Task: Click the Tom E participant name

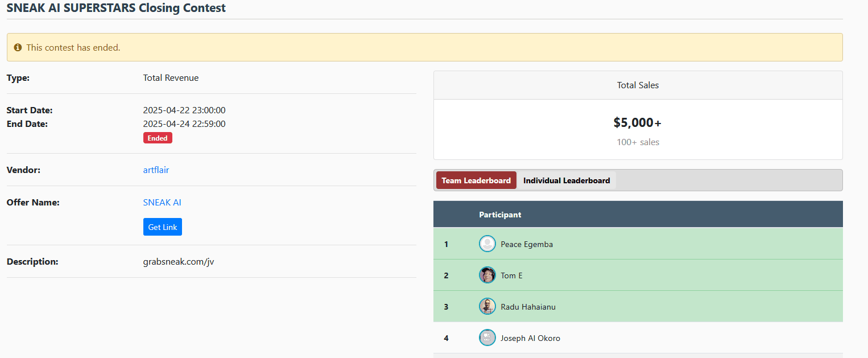Action: [511, 275]
